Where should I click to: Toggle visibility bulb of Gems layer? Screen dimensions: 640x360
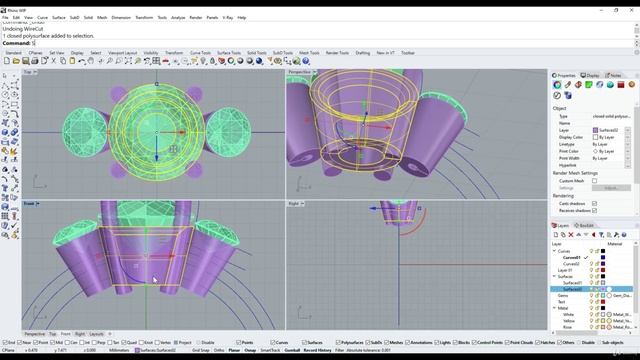tap(591, 296)
